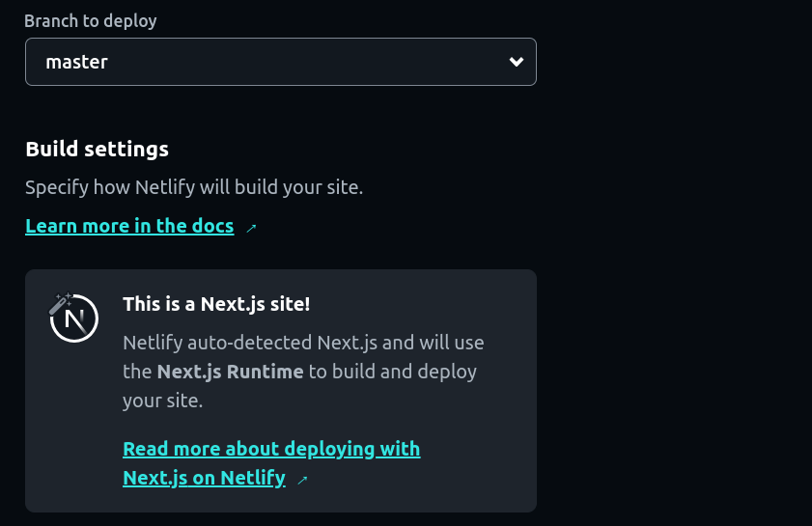Click external arrow icon beside docs link
Screen dimensions: 812x526
coord(251,228)
